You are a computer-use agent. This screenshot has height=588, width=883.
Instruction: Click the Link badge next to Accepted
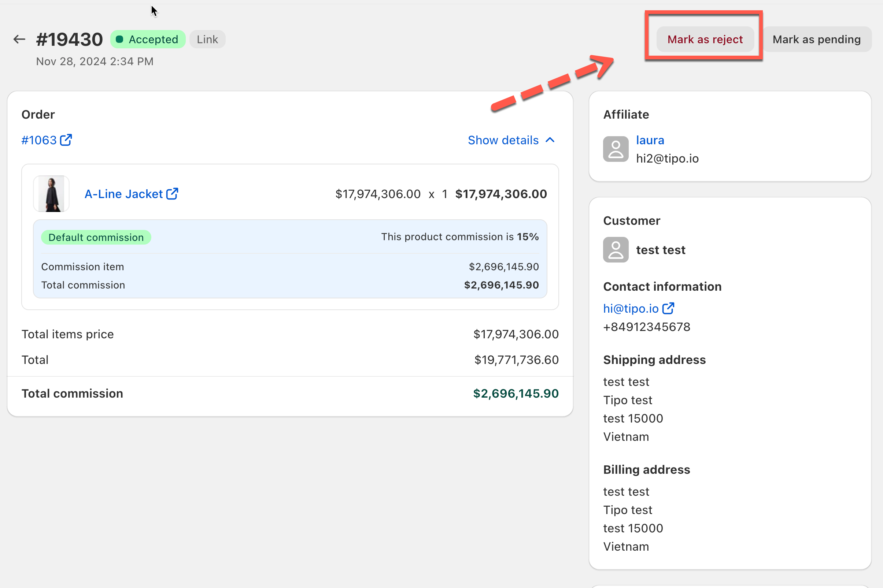[207, 40]
